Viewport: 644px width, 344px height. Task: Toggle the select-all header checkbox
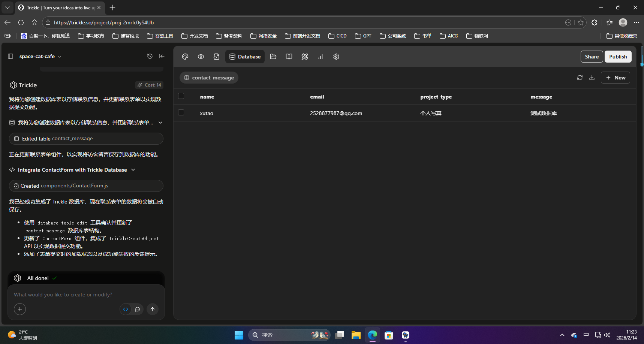click(x=181, y=96)
